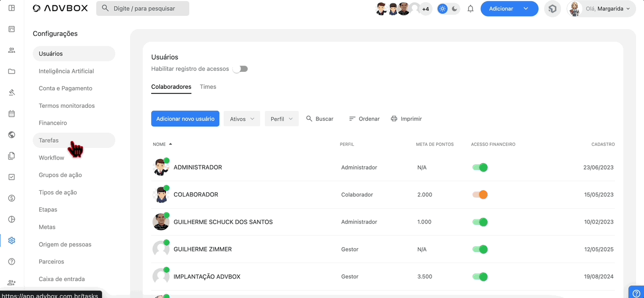Click the dollar sign financial sidebar icon
The image size is (644, 298).
pyautogui.click(x=12, y=198)
